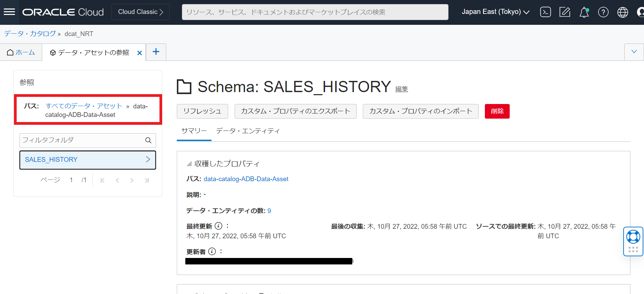Focus the main resource search field
This screenshot has height=294, width=644.
click(x=315, y=12)
